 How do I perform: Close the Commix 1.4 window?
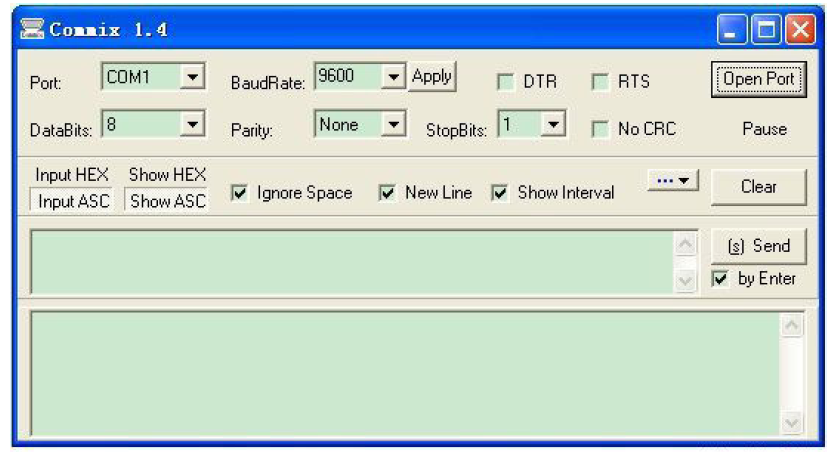(x=801, y=30)
